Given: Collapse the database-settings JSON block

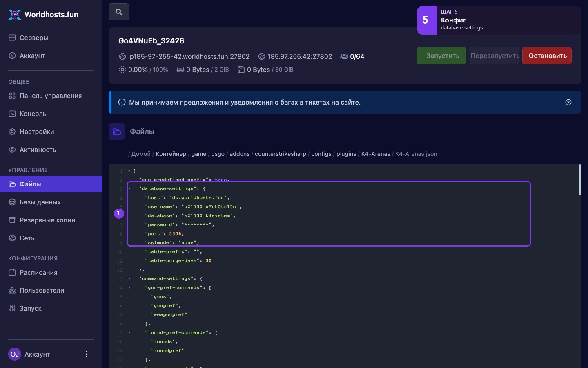Looking at the screenshot, I should tap(129, 188).
